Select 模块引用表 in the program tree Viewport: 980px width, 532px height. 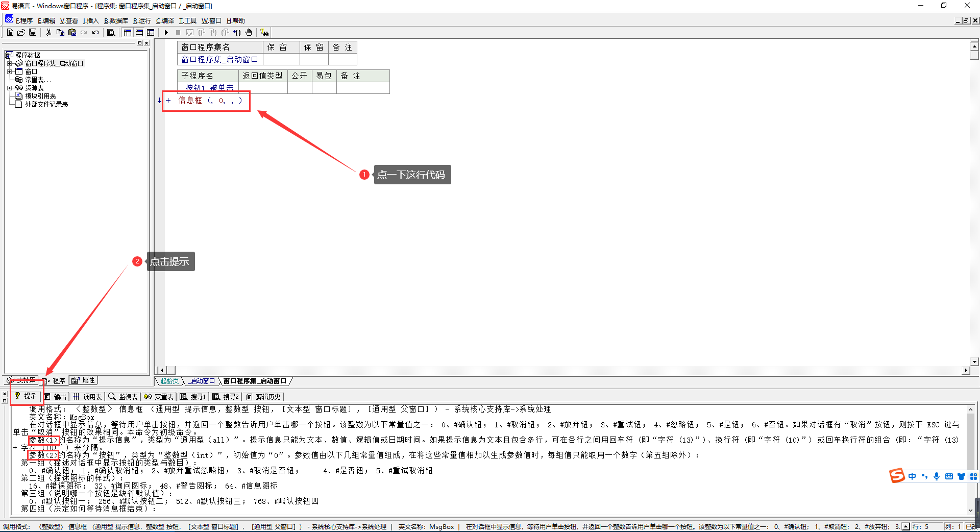[40, 96]
